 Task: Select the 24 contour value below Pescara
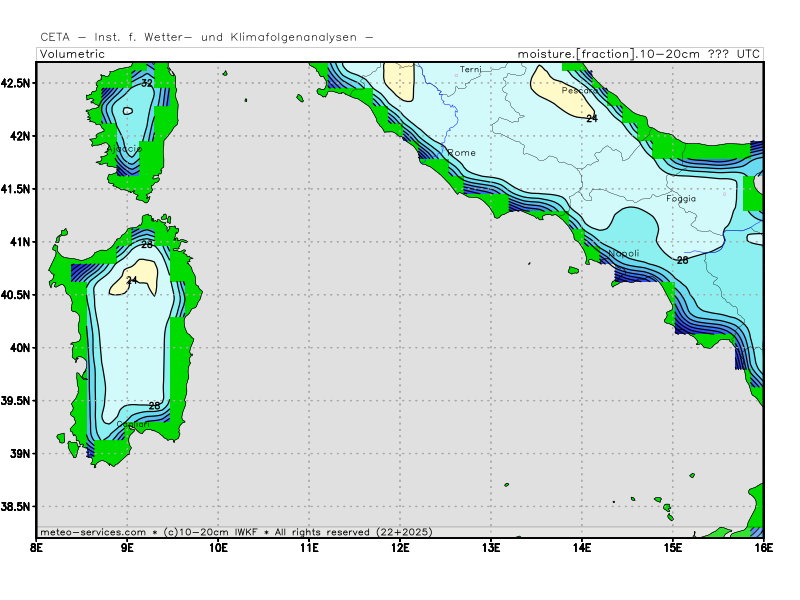coord(591,118)
